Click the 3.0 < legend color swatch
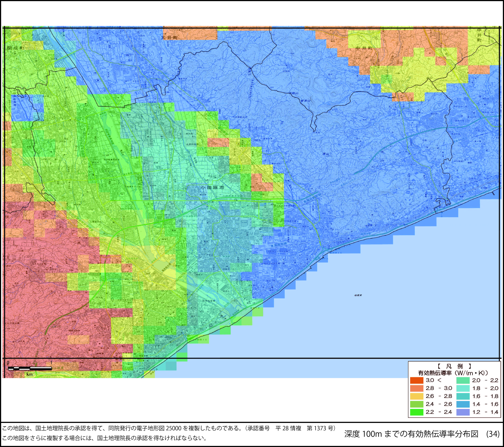This screenshot has width=504, height=447. [417, 380]
